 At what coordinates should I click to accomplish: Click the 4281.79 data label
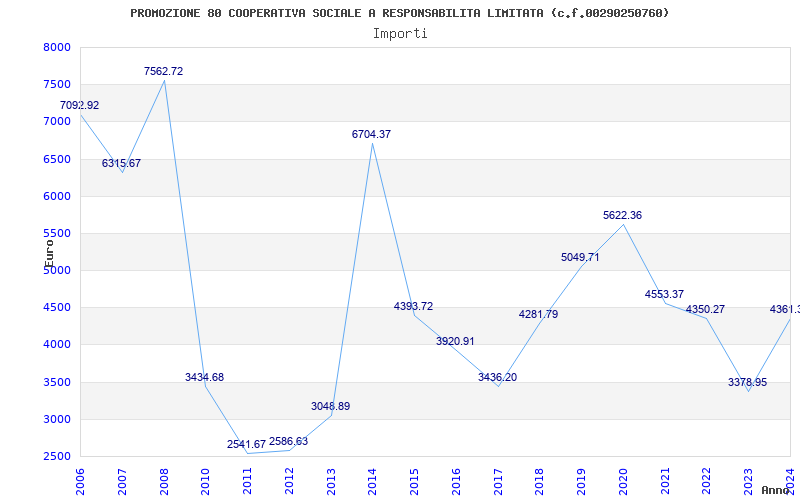point(539,314)
